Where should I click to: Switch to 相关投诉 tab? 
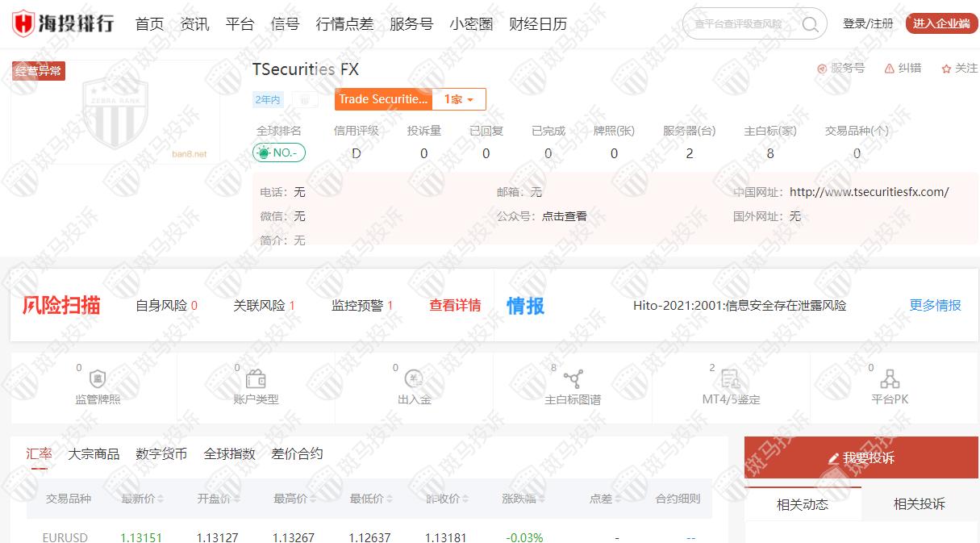coord(919,504)
